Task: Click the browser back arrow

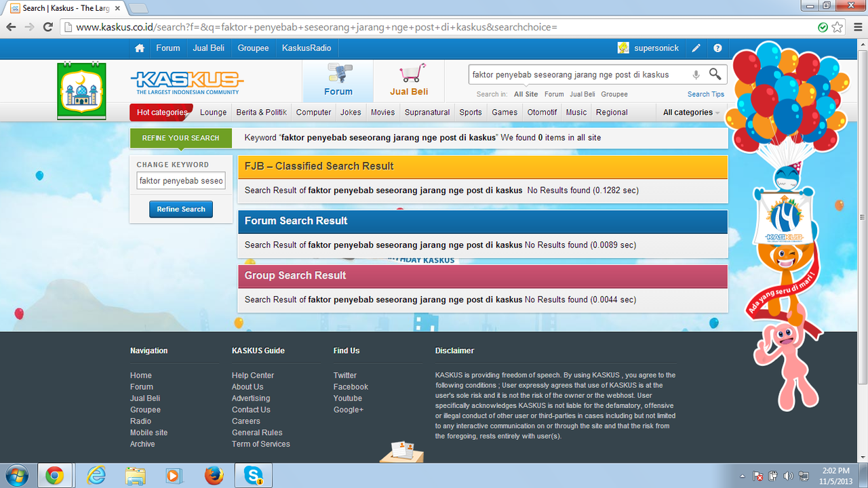Action: [x=11, y=27]
